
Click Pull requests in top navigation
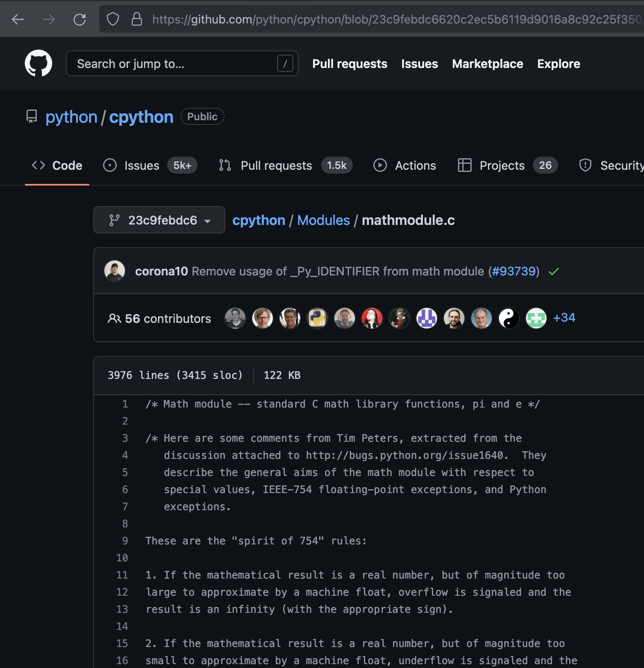[350, 64]
